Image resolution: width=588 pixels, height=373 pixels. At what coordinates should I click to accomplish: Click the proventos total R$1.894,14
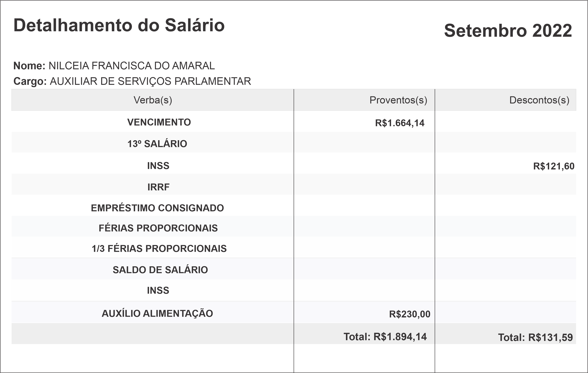pyautogui.click(x=385, y=337)
